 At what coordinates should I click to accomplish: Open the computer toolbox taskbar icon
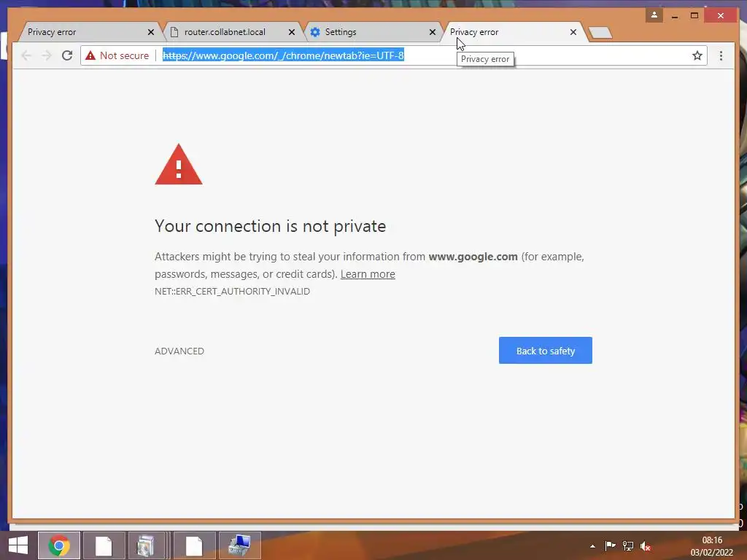(239, 545)
